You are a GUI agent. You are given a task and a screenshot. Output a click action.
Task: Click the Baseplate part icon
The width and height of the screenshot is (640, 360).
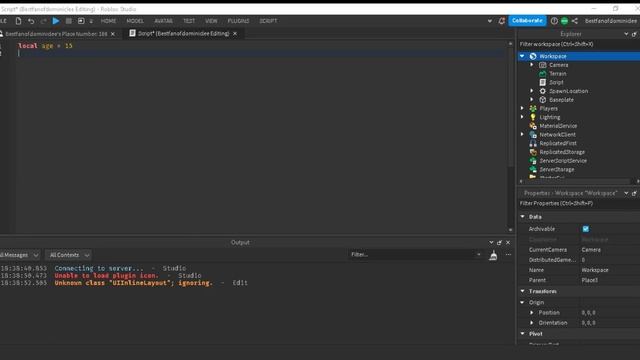(542, 100)
